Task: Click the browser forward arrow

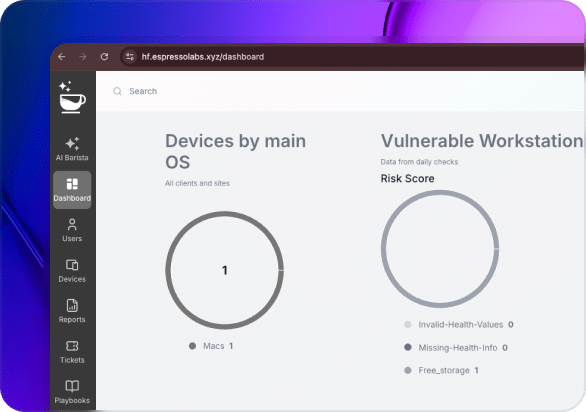Action: pos(83,56)
